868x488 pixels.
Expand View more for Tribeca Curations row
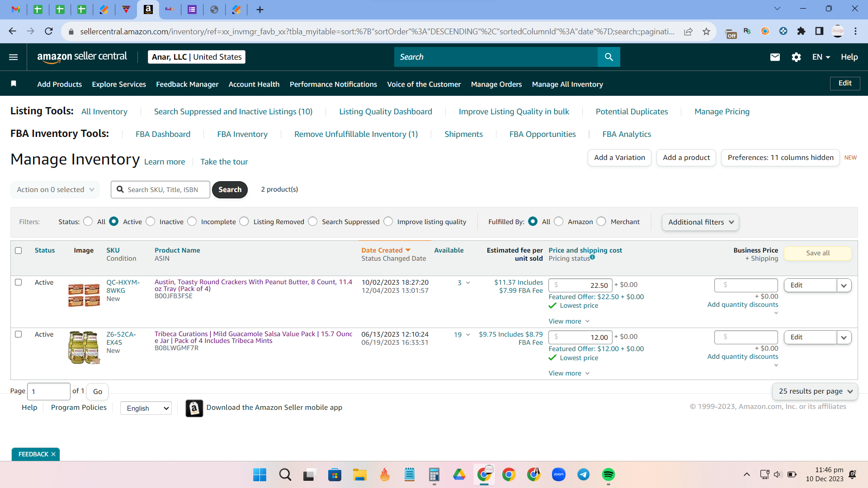point(569,373)
